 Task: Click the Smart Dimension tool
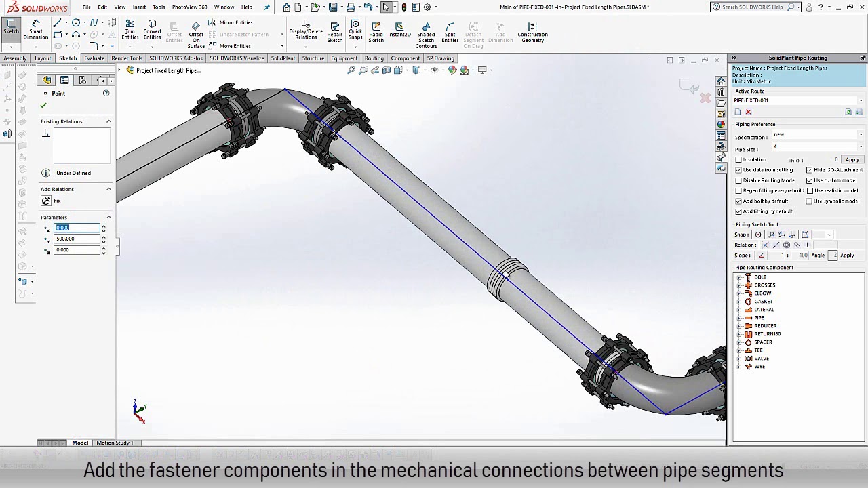(x=35, y=30)
